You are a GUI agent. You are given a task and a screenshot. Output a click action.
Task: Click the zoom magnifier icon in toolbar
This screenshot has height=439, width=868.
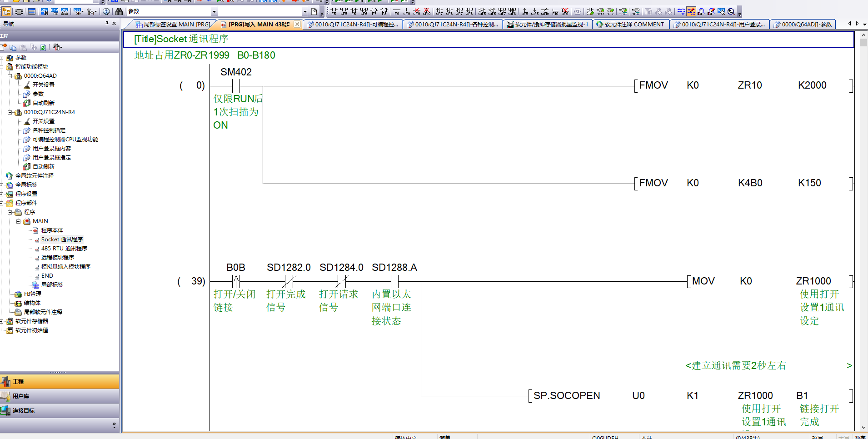[x=731, y=12]
